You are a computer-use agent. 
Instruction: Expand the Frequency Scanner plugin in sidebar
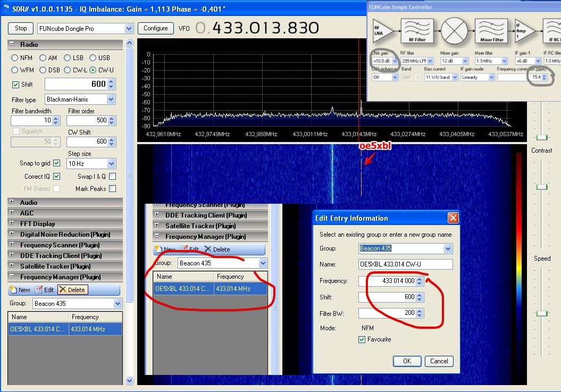tap(12, 244)
